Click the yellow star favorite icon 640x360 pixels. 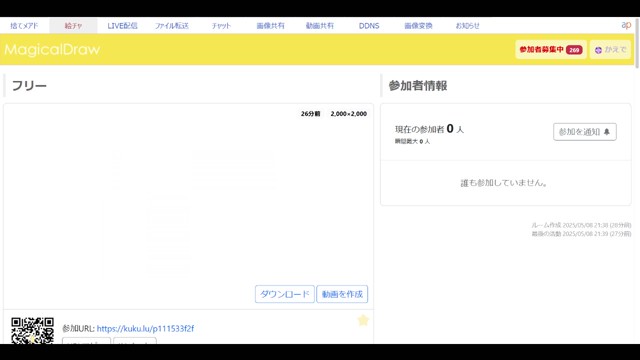pyautogui.click(x=363, y=320)
